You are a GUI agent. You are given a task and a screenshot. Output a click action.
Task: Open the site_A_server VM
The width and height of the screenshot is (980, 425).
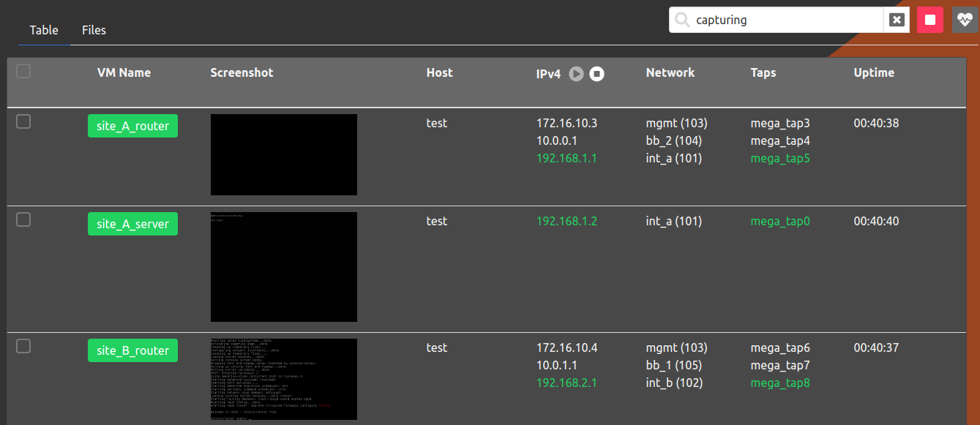[x=132, y=223]
